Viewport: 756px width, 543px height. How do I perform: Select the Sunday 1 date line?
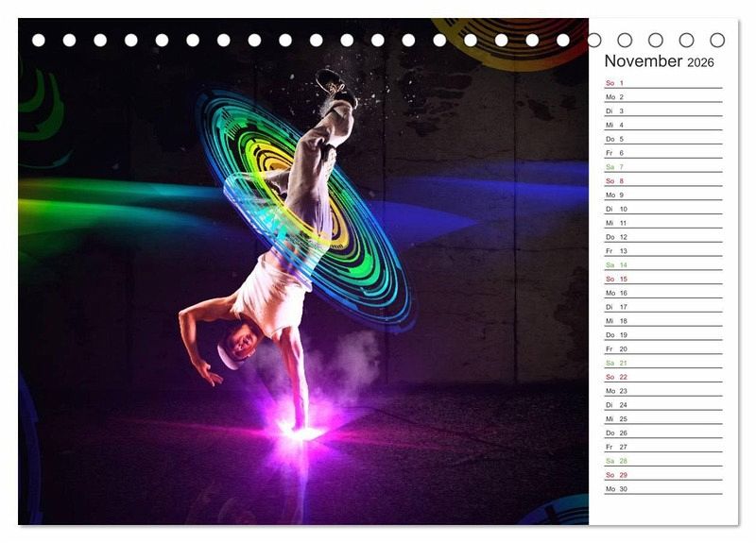[x=663, y=83]
